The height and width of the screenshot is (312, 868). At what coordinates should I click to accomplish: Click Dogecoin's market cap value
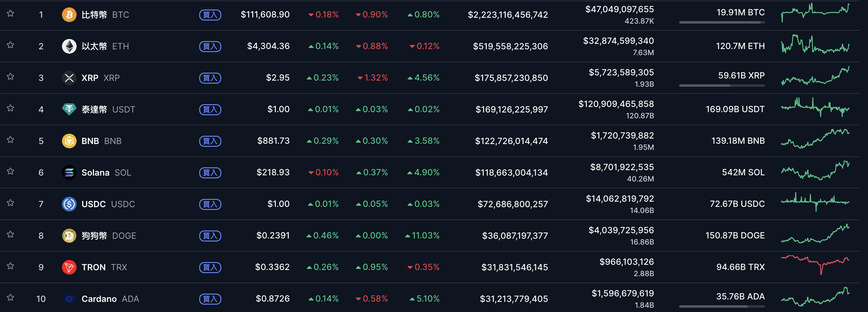pos(515,235)
